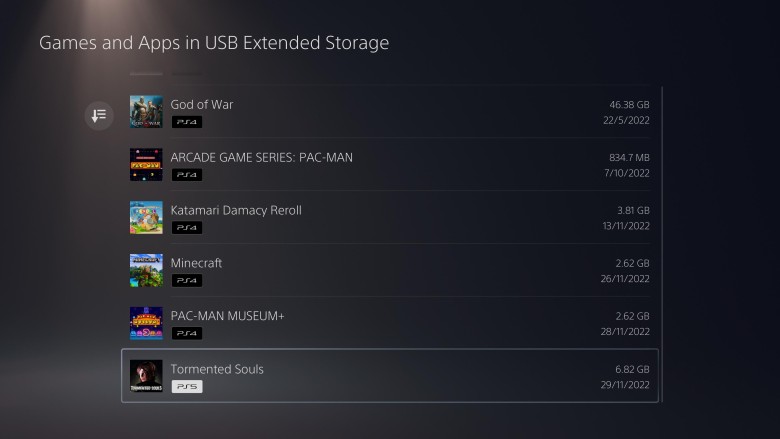
Task: Choose the Minecraft cover art icon
Action: click(x=146, y=270)
